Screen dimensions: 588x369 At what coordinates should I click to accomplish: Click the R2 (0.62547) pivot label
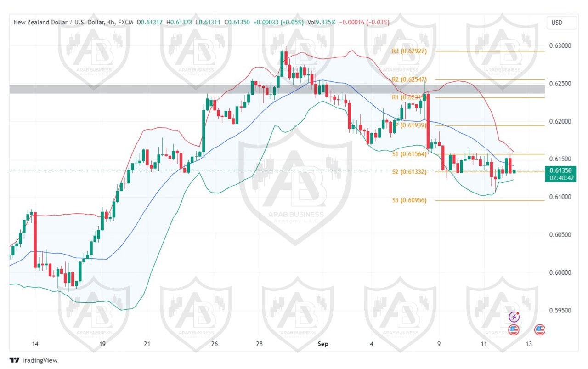409,79
